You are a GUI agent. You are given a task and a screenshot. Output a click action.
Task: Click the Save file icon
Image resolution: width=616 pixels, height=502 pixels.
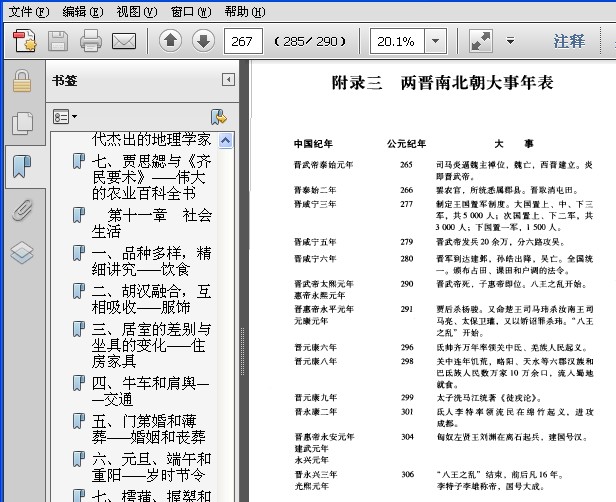point(58,41)
